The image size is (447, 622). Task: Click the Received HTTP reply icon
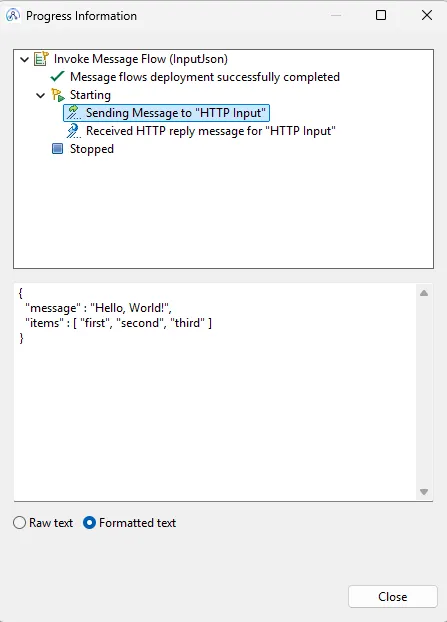click(73, 131)
